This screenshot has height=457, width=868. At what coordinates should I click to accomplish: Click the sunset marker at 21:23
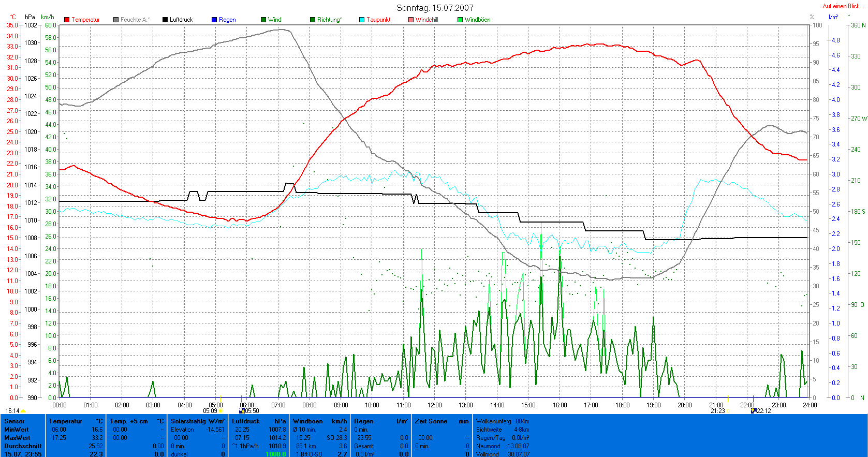click(728, 411)
